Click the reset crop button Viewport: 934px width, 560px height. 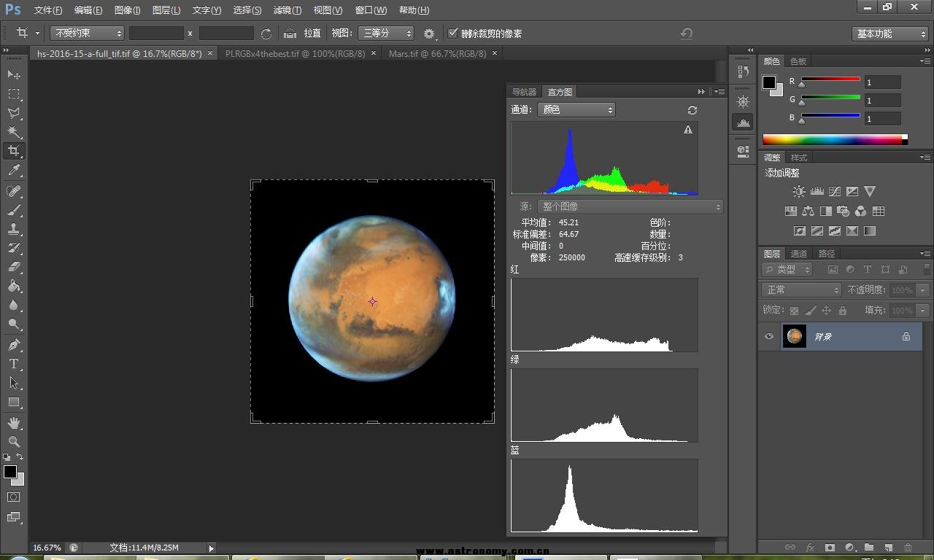pos(686,34)
